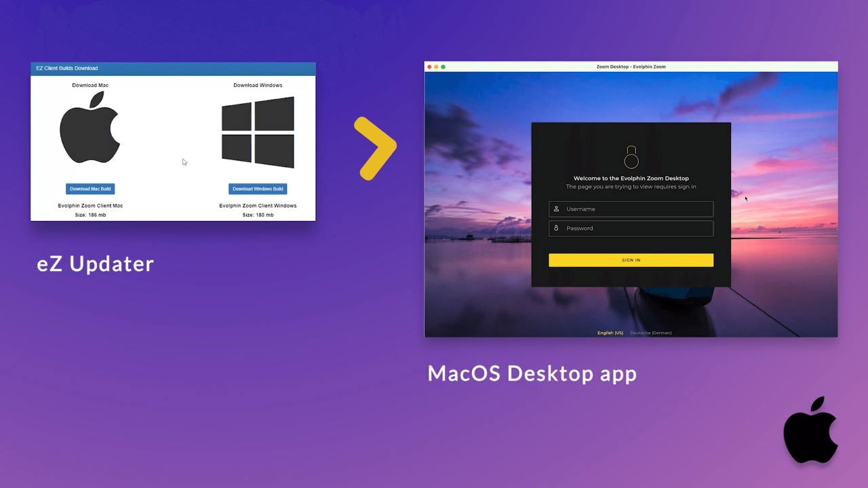Select the English (US) language link
This screenshot has height=488, width=868.
click(610, 333)
